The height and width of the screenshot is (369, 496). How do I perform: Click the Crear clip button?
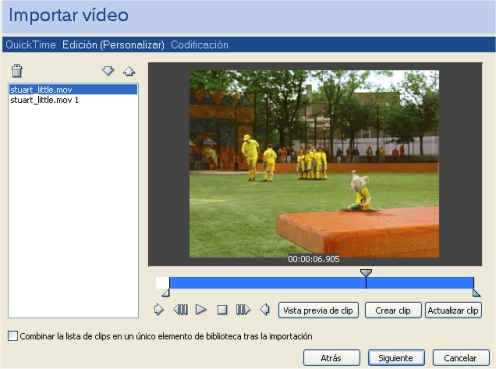(393, 310)
